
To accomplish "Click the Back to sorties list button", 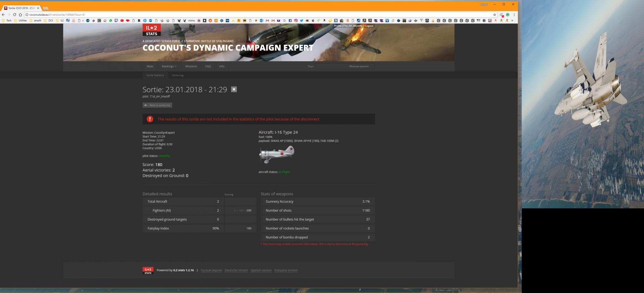I will [x=157, y=105].
